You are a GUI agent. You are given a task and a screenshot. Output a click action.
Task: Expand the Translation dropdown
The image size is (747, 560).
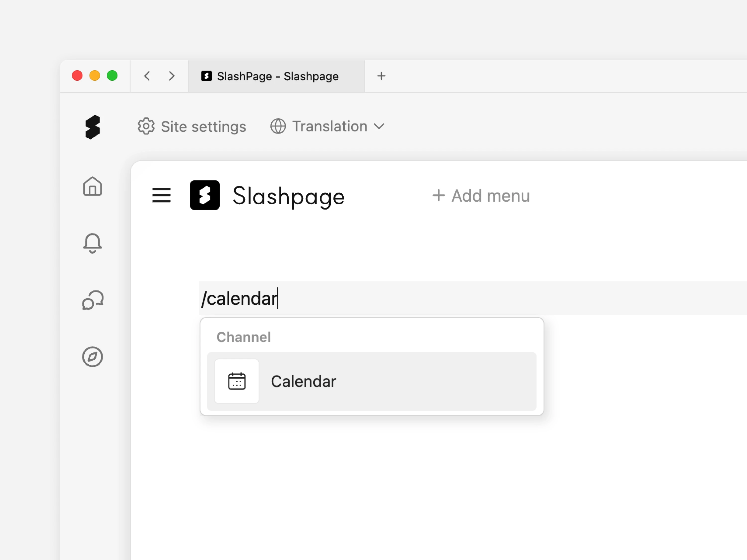[x=327, y=126]
